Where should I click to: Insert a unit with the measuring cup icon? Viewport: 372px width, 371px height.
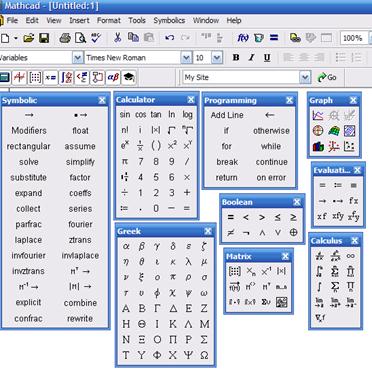coord(259,38)
